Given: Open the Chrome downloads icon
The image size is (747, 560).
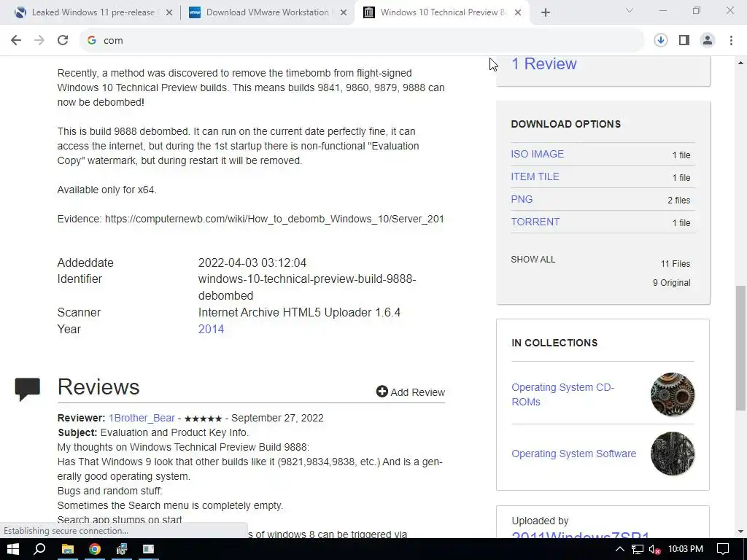Looking at the screenshot, I should (661, 41).
